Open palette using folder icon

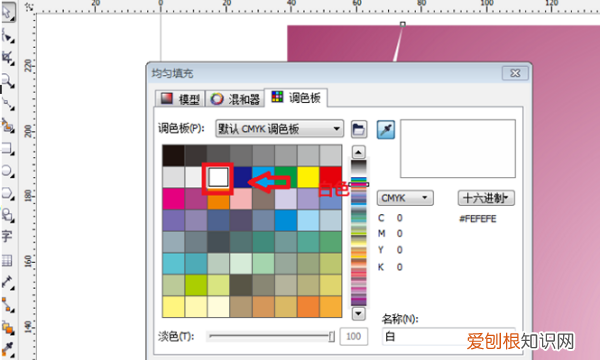point(359,129)
